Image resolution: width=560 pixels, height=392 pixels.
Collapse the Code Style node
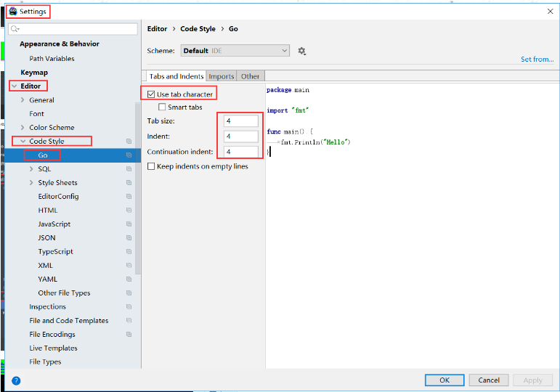[23, 142]
